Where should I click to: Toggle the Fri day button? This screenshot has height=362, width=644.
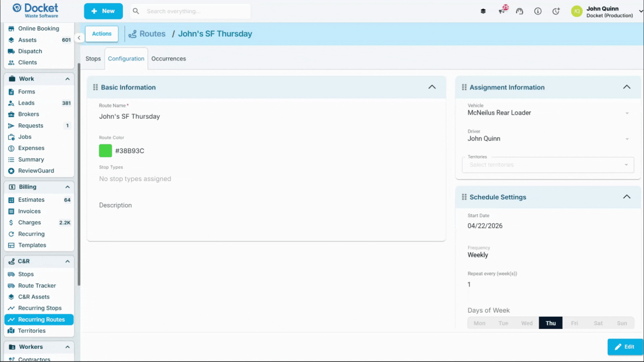tap(574, 323)
